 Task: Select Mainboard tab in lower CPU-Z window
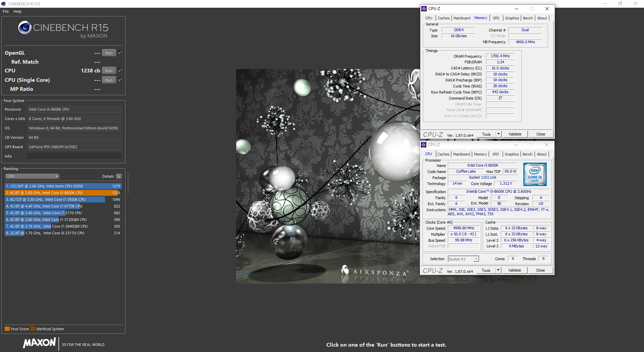coord(462,154)
